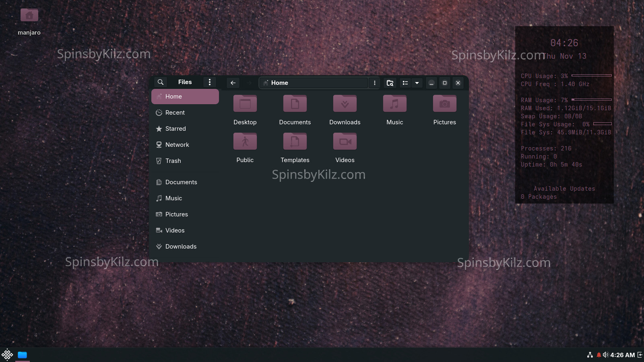
Task: Select the Downloads folder icon
Action: 345,104
